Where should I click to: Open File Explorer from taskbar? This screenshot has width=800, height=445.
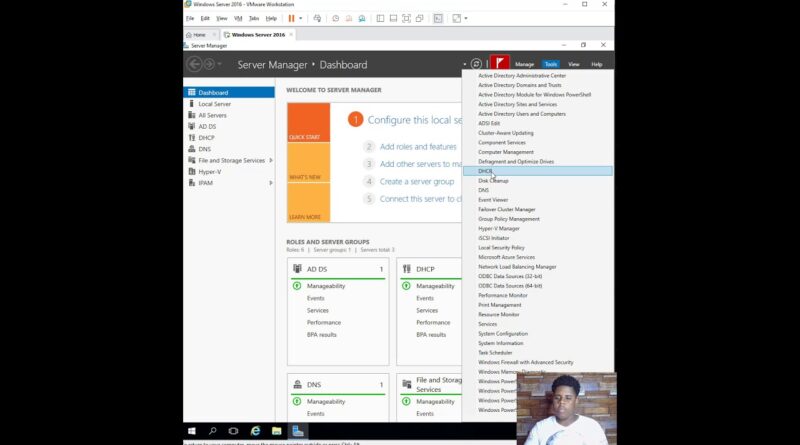[x=277, y=431]
